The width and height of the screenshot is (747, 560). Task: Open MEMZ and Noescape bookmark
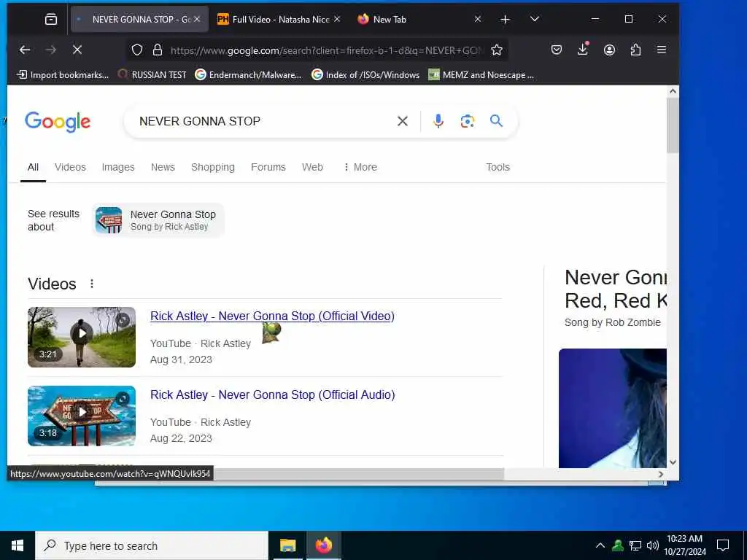point(481,75)
